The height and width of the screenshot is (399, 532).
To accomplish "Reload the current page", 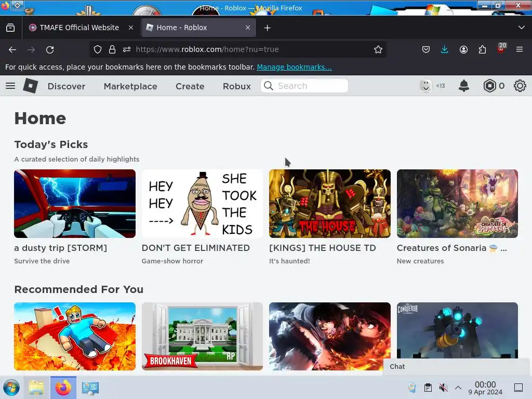I will click(50, 49).
